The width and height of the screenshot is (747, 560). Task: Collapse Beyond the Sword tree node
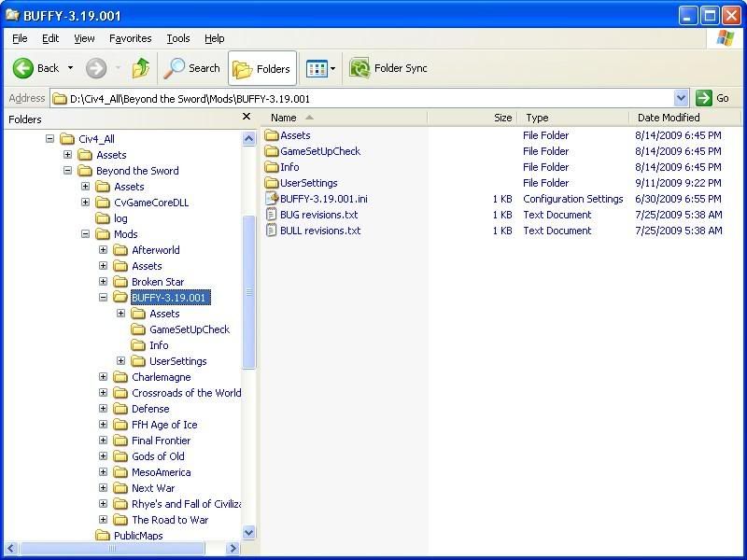point(67,171)
